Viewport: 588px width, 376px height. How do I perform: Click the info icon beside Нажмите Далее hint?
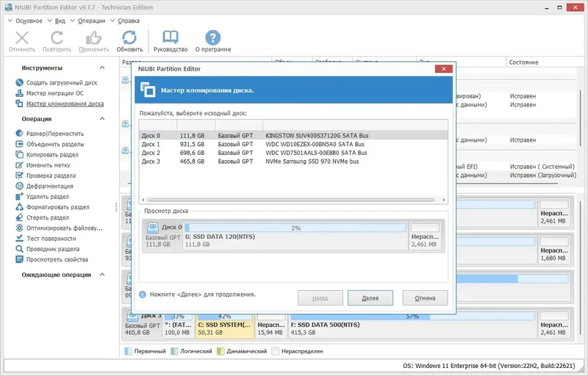[143, 294]
